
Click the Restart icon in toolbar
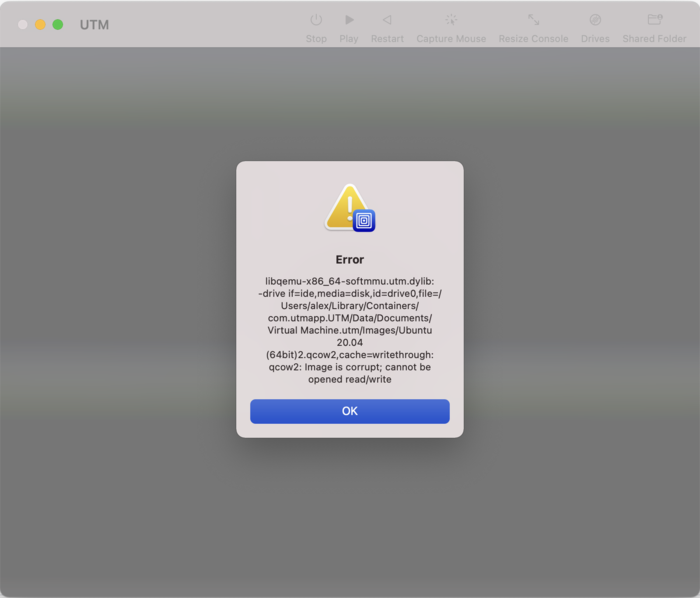(387, 20)
